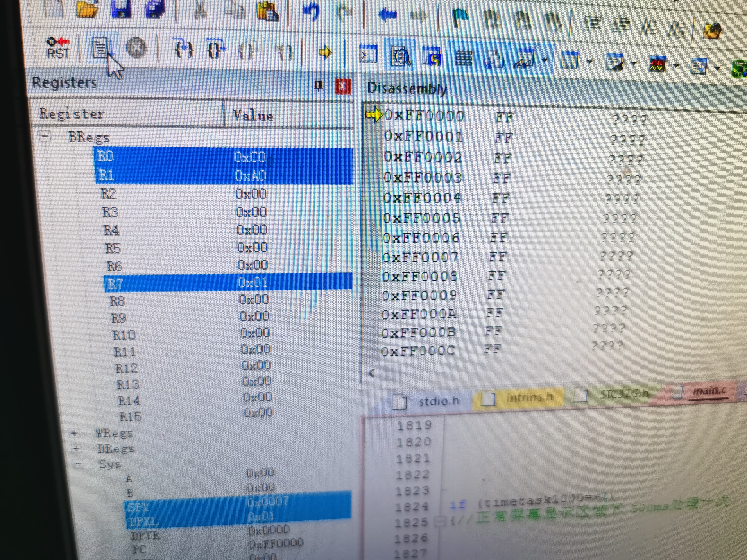Pin the Registers panel with the pushpin
The width and height of the screenshot is (747, 560).
pyautogui.click(x=318, y=86)
